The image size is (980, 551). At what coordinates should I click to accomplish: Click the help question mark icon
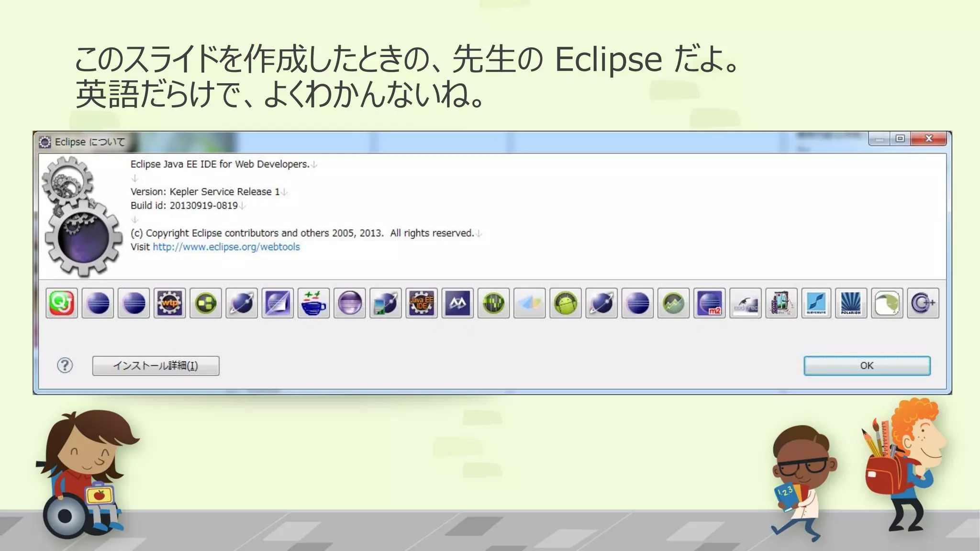tap(65, 365)
